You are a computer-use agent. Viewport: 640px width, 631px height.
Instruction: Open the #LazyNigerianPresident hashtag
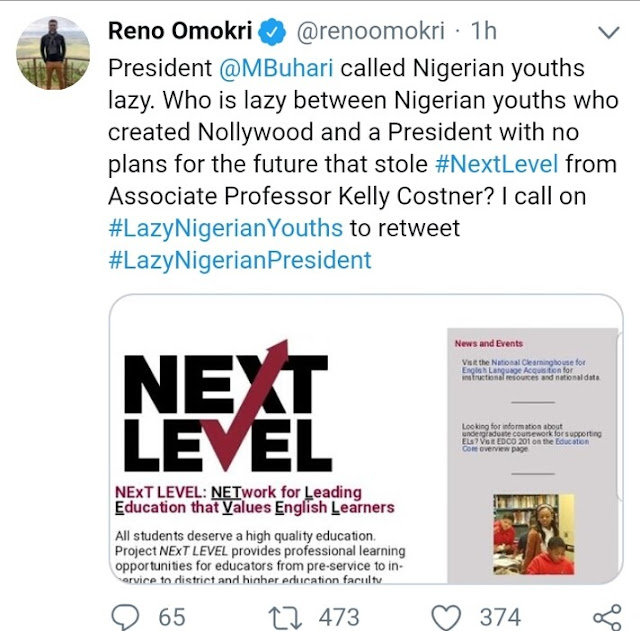click(239, 260)
